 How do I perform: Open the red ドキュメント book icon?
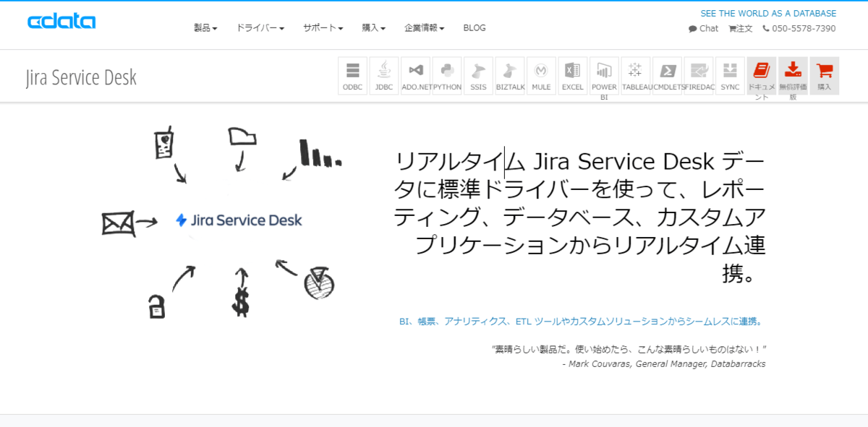761,75
